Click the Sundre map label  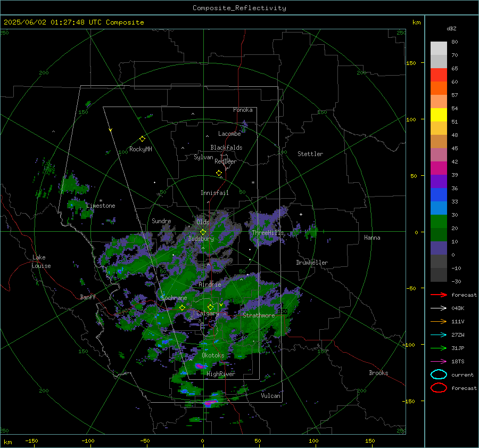pos(161,221)
